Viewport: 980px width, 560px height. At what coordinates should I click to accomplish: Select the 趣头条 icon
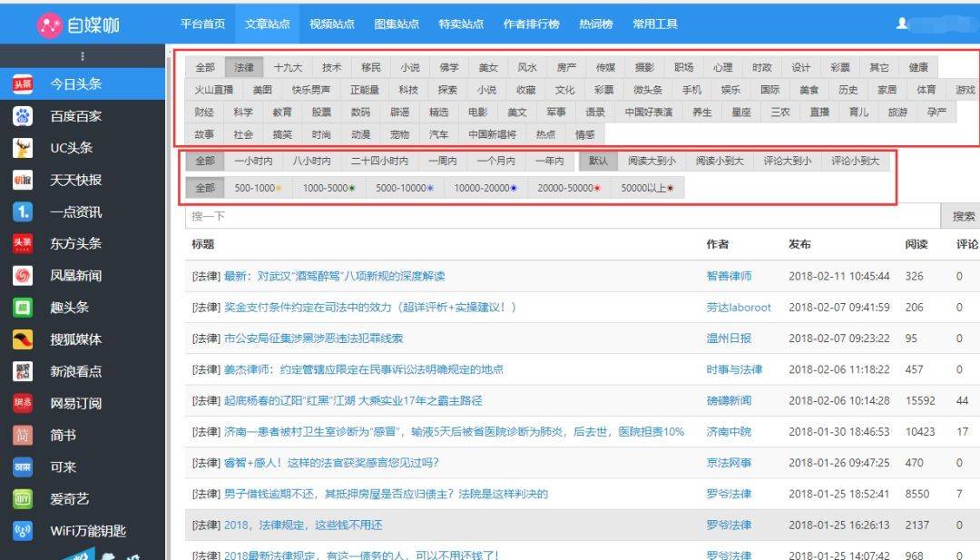23,307
